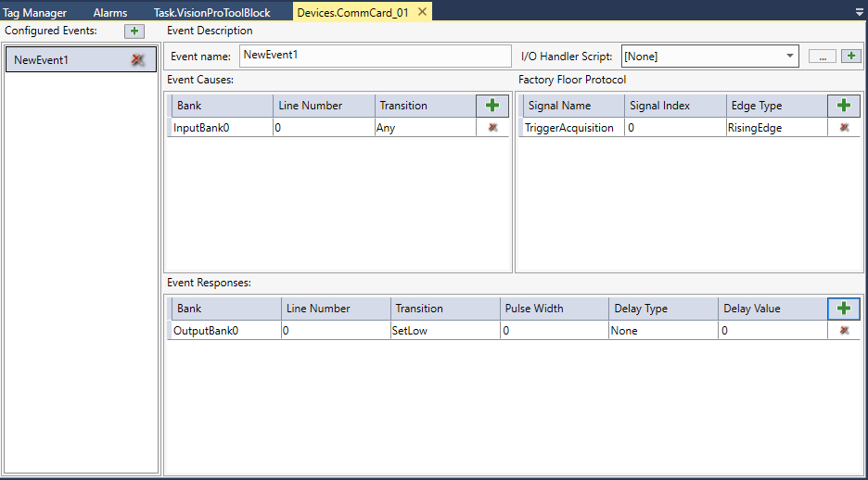Add a Factory Floor Protocol signal
868x480 pixels.
[844, 106]
